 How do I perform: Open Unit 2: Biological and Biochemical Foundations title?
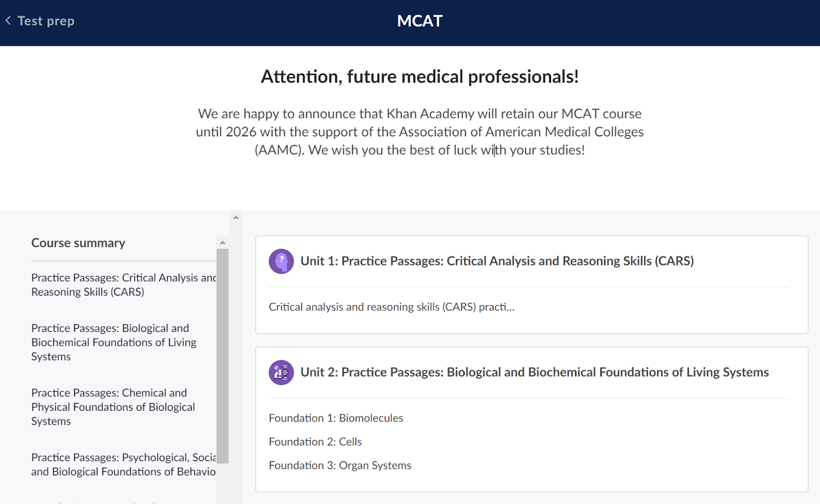535,372
